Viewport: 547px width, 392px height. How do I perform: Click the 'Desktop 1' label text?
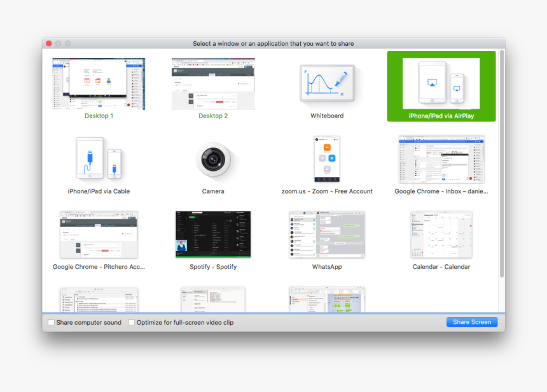[x=99, y=116]
